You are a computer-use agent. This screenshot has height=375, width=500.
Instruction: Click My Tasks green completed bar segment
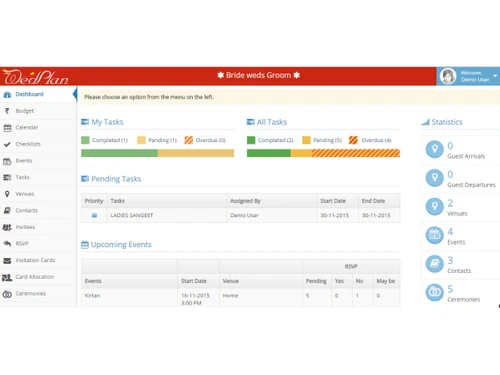[x=119, y=153]
